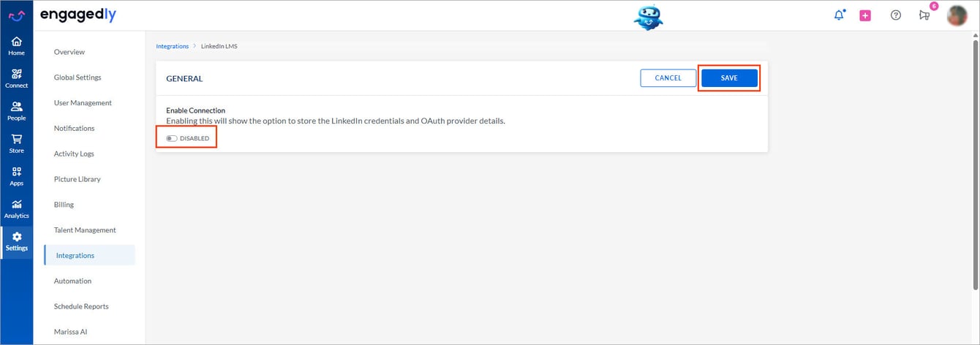The image size is (980, 345).
Task: Go to the Integrations breadcrumb link
Action: (x=172, y=46)
